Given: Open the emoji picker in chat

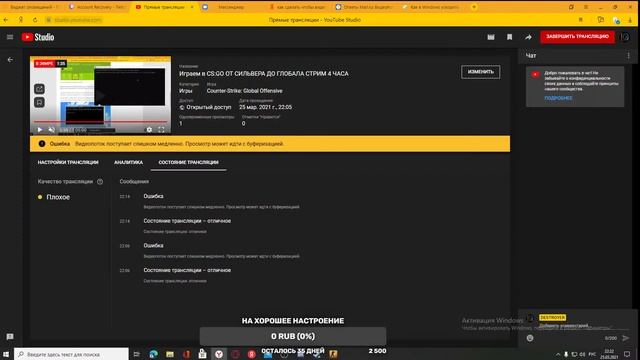Looking at the screenshot, I should point(530,338).
